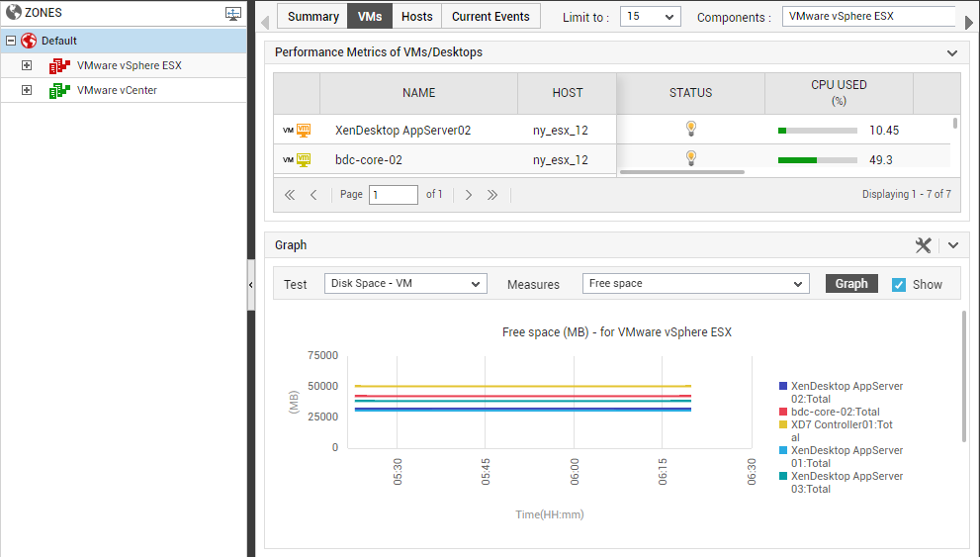Click the CPU value 10.45
This screenshot has width=980, height=557.
pyautogui.click(x=884, y=130)
